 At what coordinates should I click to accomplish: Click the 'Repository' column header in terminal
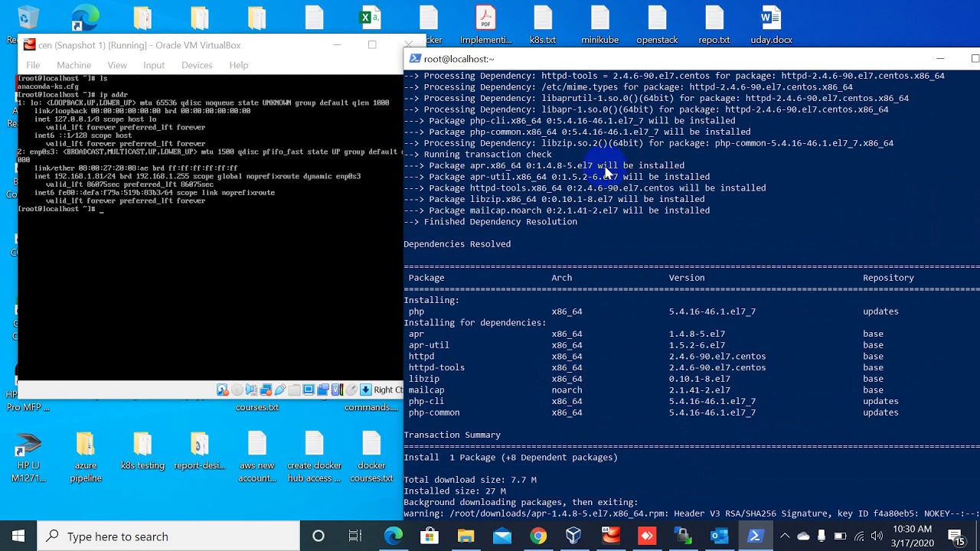coord(888,278)
